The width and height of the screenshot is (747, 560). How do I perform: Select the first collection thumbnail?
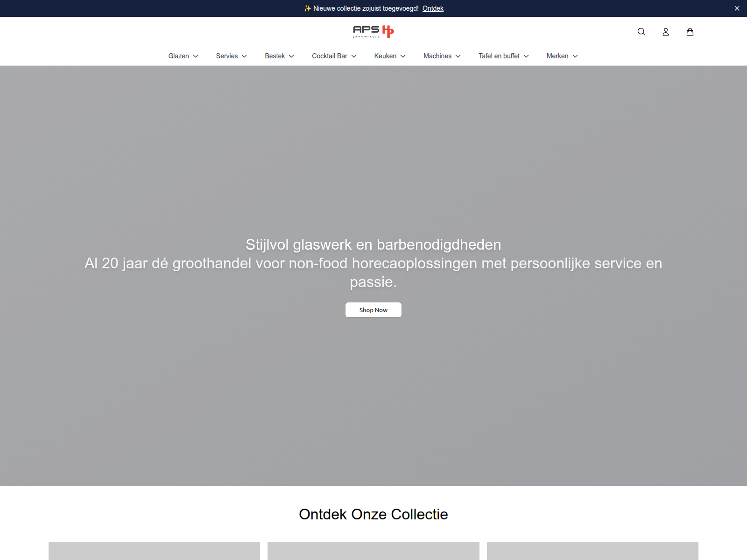point(154,551)
